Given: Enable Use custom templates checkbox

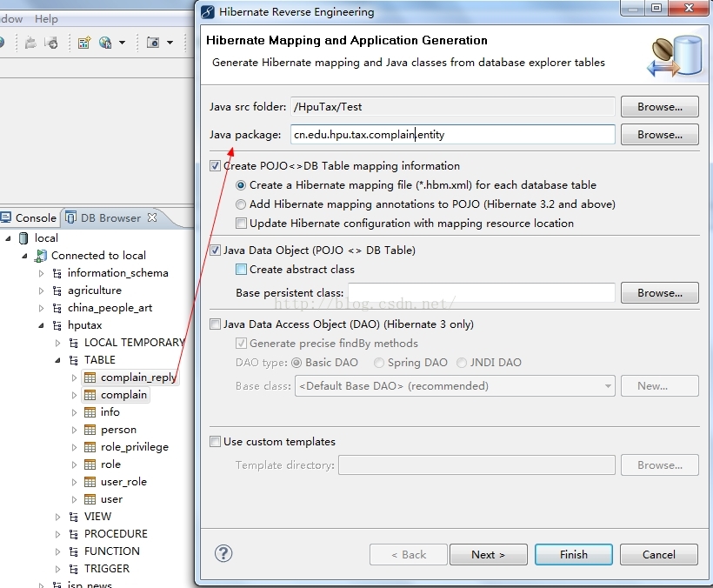Looking at the screenshot, I should click(x=215, y=442).
